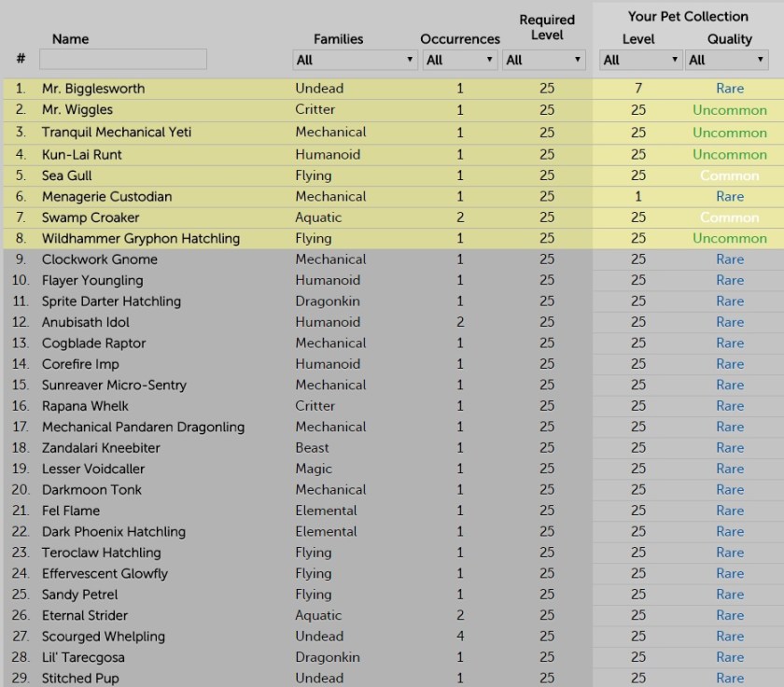Open the Quality filter dropdown

pos(726,60)
